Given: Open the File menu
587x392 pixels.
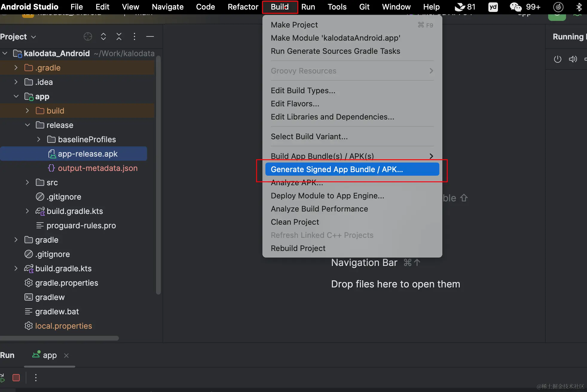Looking at the screenshot, I should [77, 7].
